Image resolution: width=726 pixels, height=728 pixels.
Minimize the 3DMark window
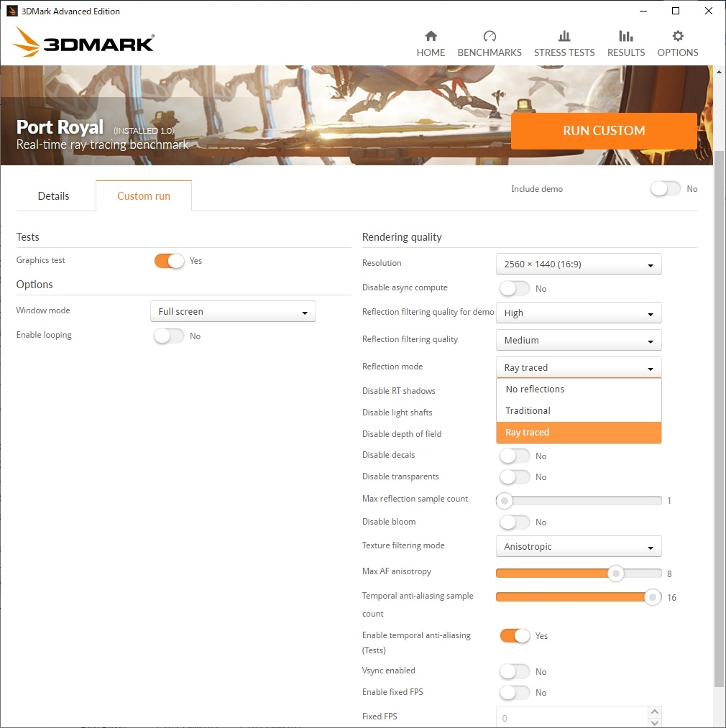(x=643, y=11)
